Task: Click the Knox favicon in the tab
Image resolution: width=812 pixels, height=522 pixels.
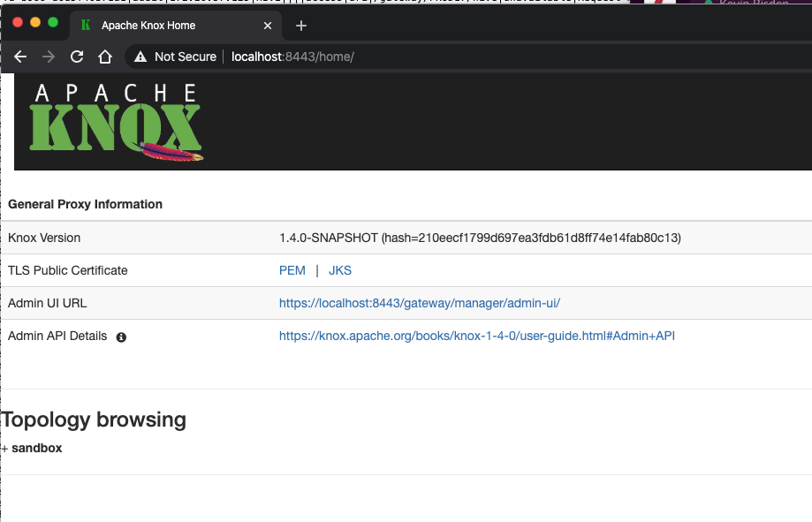Action: coord(86,25)
